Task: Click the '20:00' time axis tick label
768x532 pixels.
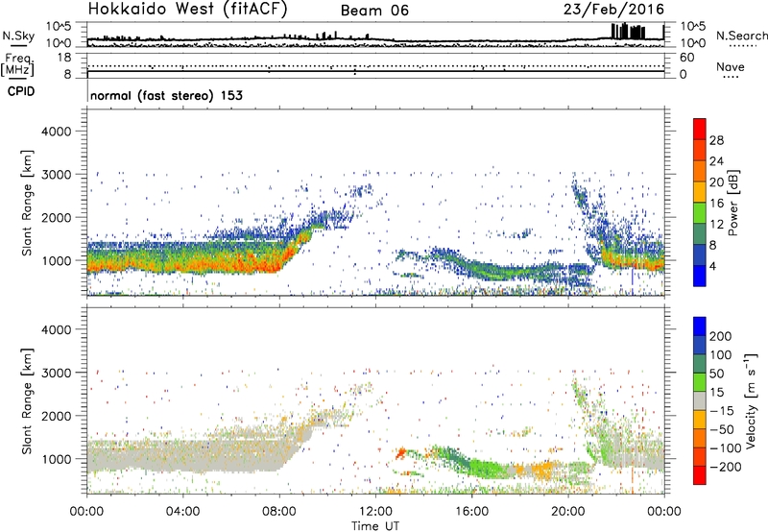Action: point(568,512)
